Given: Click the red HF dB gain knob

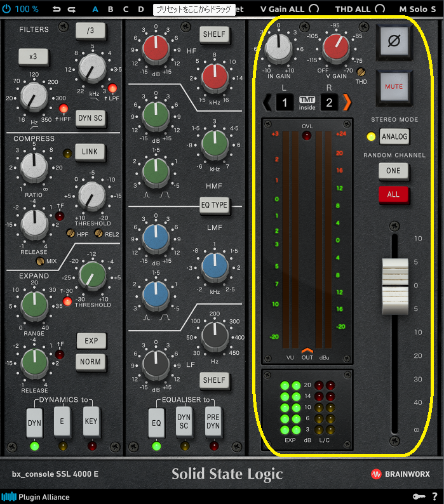Looking at the screenshot, I should click(156, 49).
